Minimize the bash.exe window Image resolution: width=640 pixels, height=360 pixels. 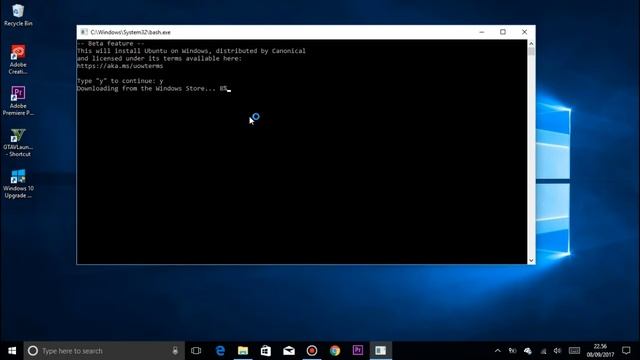482,32
